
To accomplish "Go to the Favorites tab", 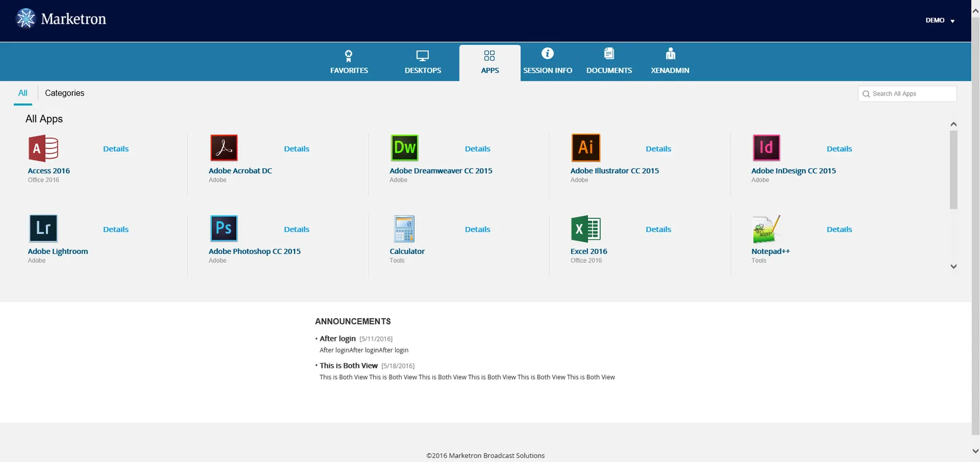I will 349,62.
